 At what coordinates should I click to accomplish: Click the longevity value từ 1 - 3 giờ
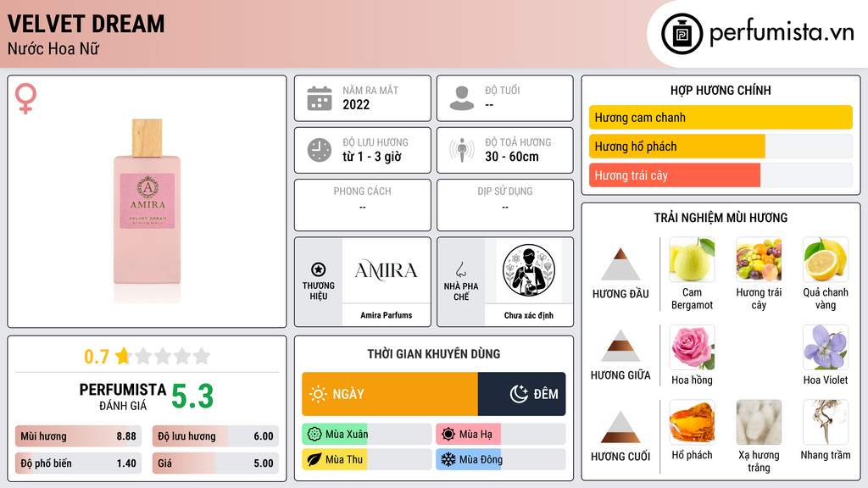pos(372,157)
